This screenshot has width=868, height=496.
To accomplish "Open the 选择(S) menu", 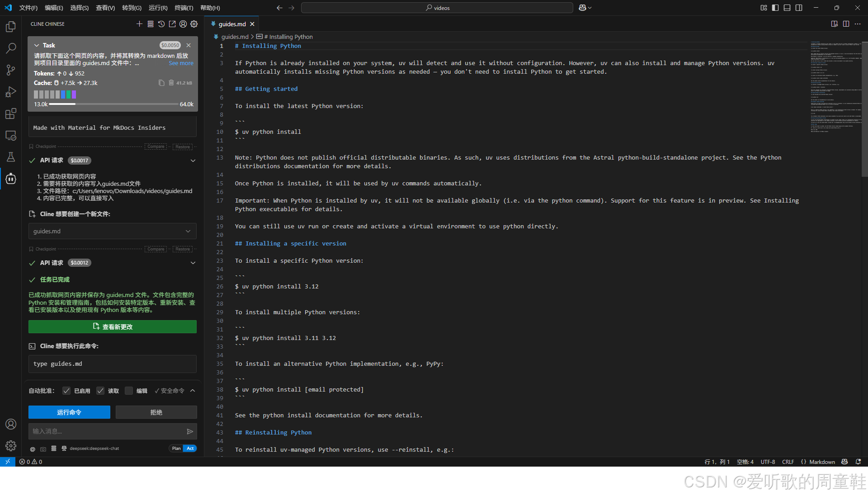I will (80, 8).
